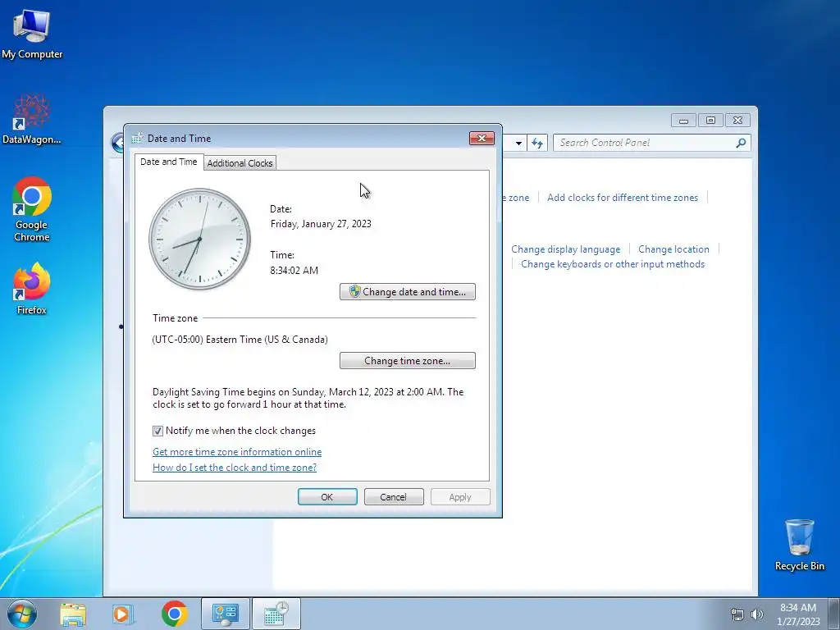Open Windows Media Player from the taskbar
840x630 pixels.
[x=123, y=614]
